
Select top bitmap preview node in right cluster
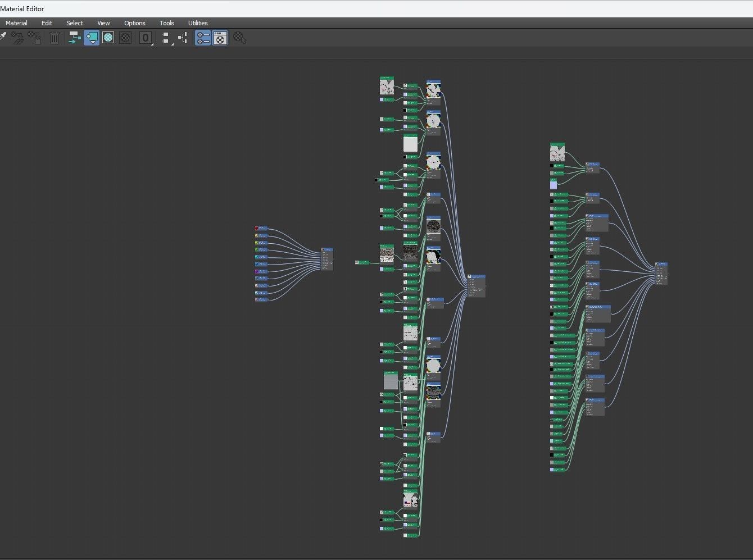557,152
